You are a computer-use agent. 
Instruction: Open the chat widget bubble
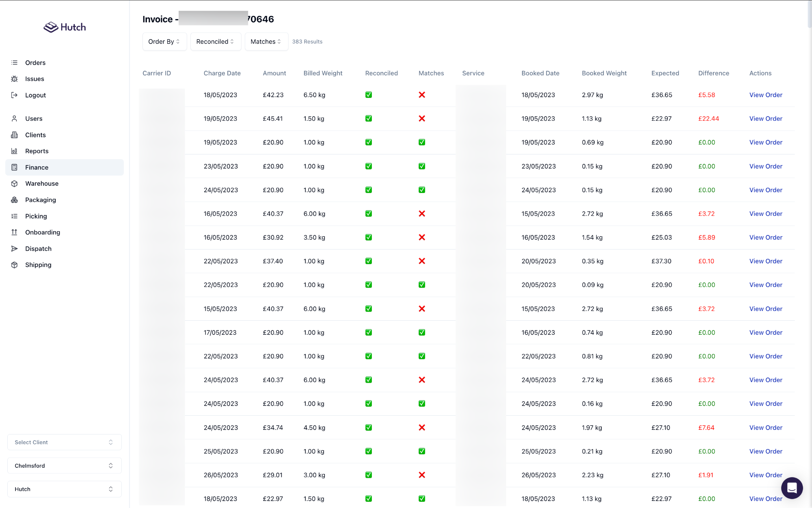click(792, 488)
